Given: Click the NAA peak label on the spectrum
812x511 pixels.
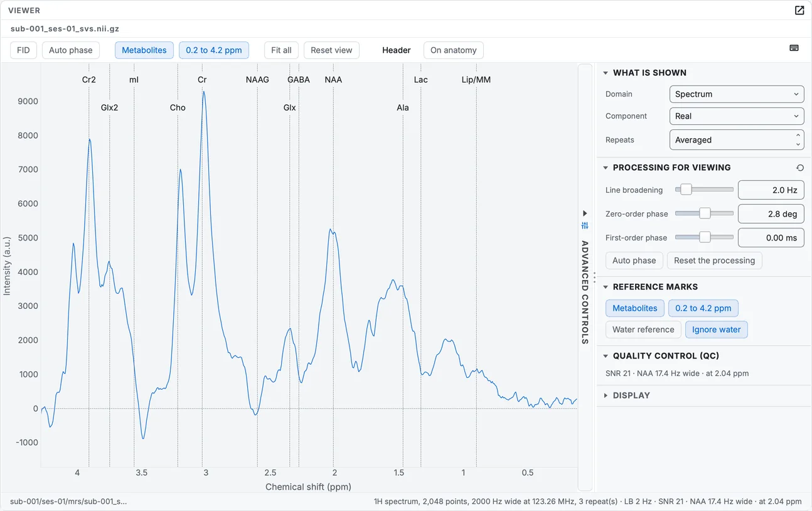Looking at the screenshot, I should click(x=333, y=80).
